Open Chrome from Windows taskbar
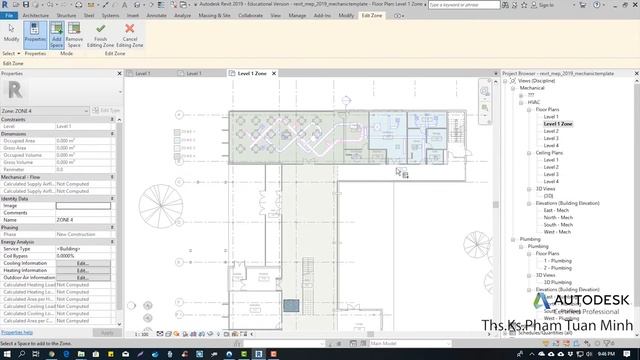The image size is (640, 360). (51, 354)
